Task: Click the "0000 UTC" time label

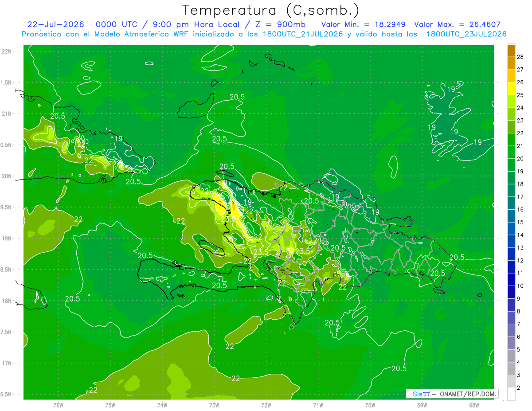Action: point(117,24)
